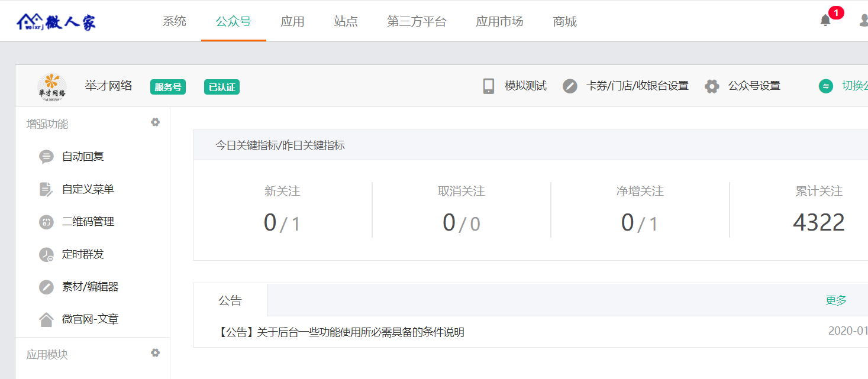Go to the 第三方平台 menu item
This screenshot has height=379, width=868.
pos(417,22)
